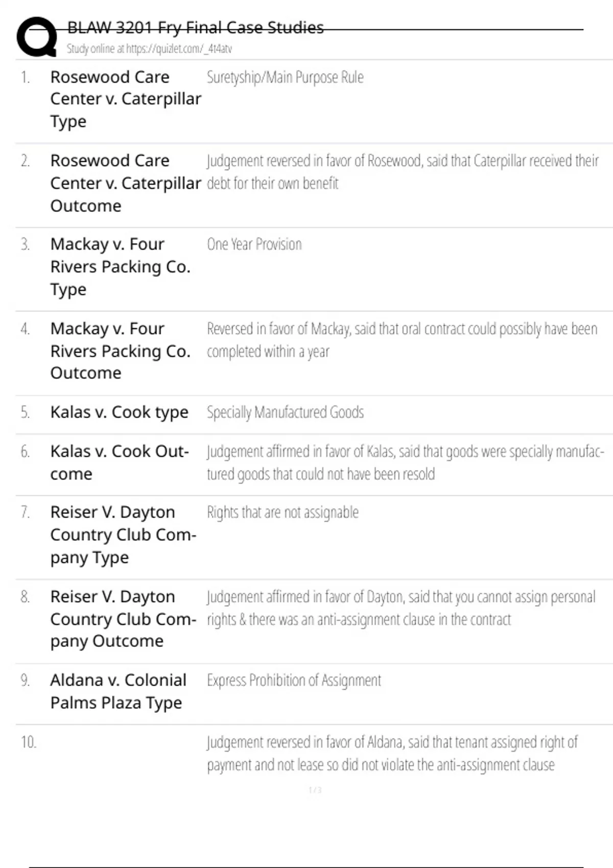Image resolution: width=613 pixels, height=868 pixels.
Task: Select the Judgement reversed in favor of Aldana definition
Action: 392,753
